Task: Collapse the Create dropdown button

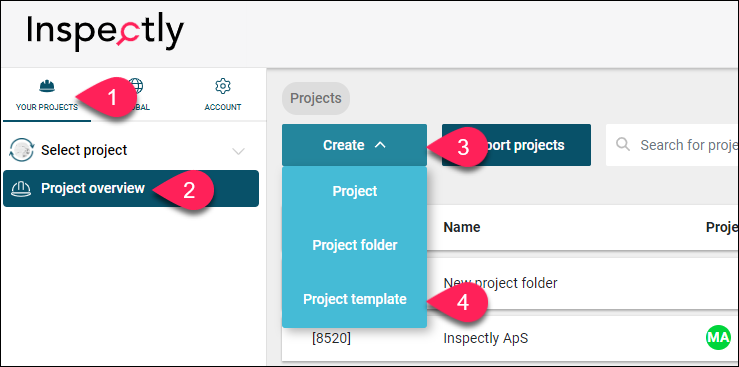Action: pyautogui.click(x=354, y=145)
